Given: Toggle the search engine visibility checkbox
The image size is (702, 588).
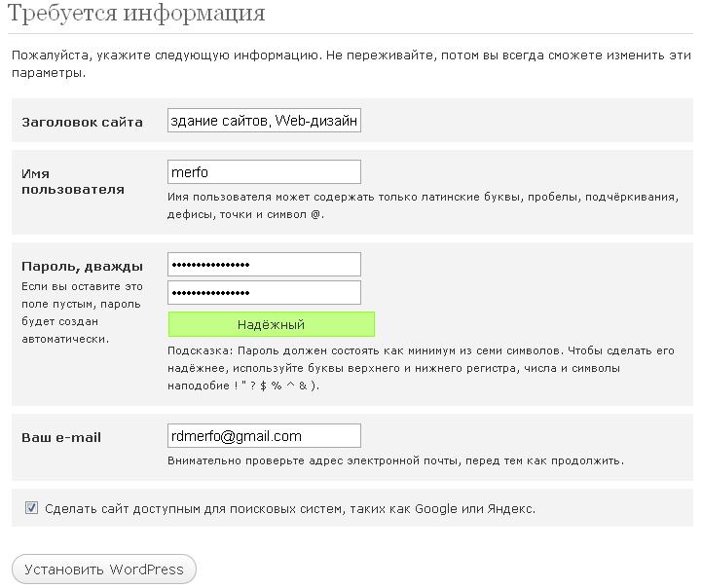Looking at the screenshot, I should point(31,508).
